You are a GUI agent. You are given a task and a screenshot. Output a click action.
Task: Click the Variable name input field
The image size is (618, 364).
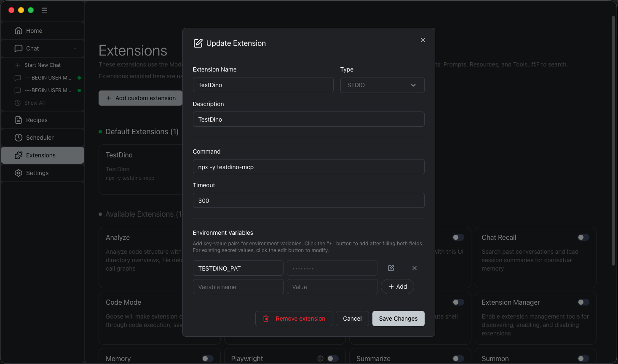(238, 287)
